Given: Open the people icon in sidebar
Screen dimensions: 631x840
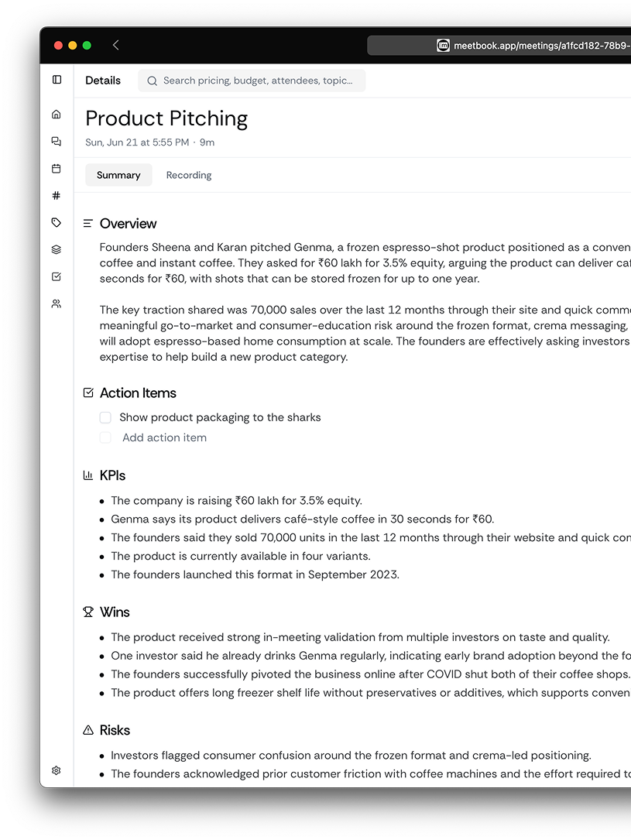Looking at the screenshot, I should (x=57, y=303).
